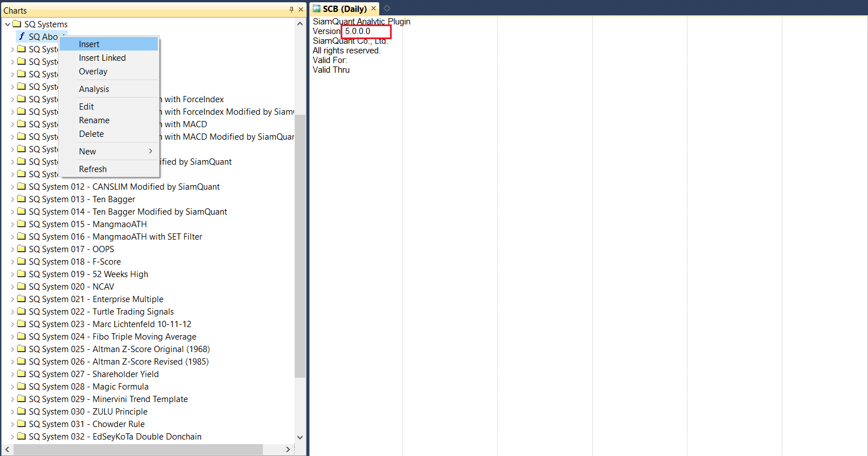Expand the SQ System 018 - F-Score node
The height and width of the screenshot is (456, 868).
click(x=12, y=262)
